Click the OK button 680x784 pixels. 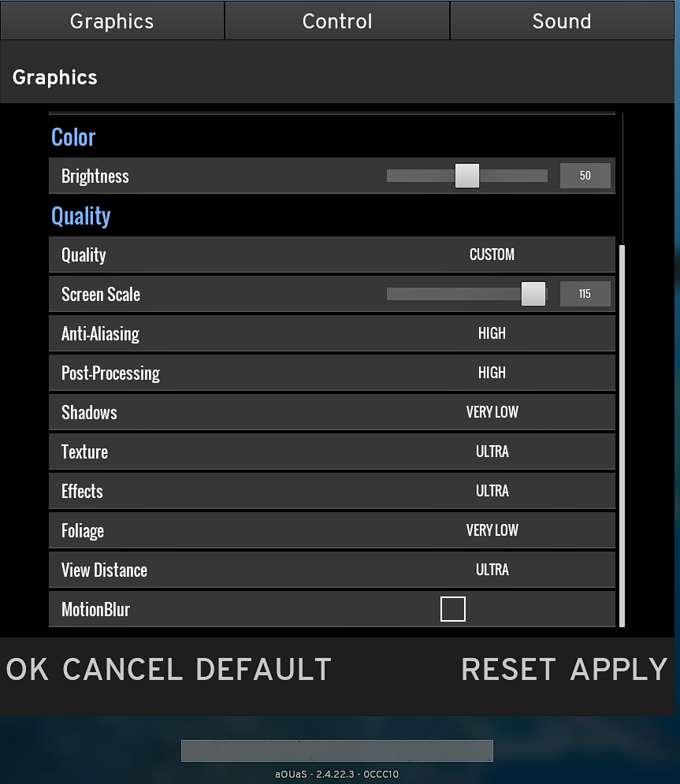tap(28, 669)
